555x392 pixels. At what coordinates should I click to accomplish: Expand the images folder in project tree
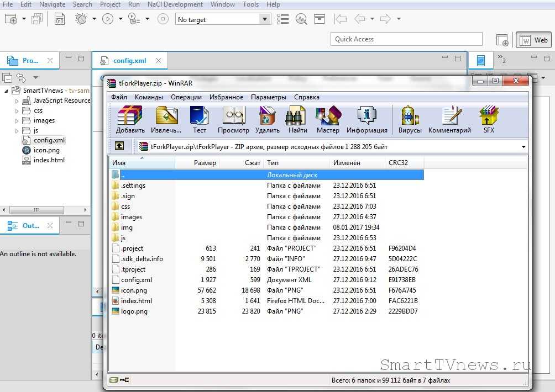tap(17, 120)
